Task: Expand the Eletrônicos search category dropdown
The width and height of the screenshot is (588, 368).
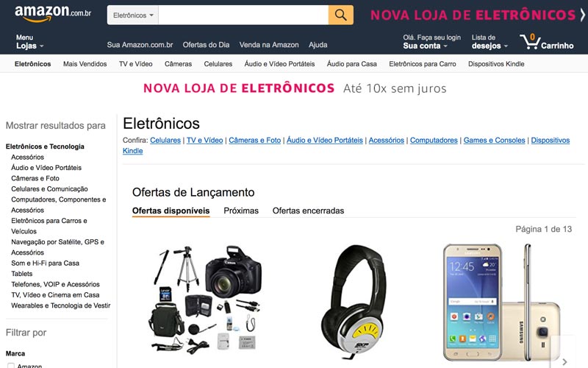Action: pyautogui.click(x=133, y=15)
